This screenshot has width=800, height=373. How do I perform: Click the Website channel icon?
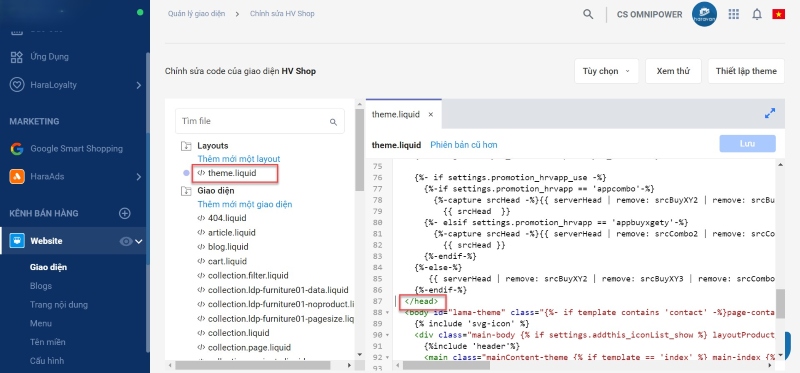(x=17, y=241)
